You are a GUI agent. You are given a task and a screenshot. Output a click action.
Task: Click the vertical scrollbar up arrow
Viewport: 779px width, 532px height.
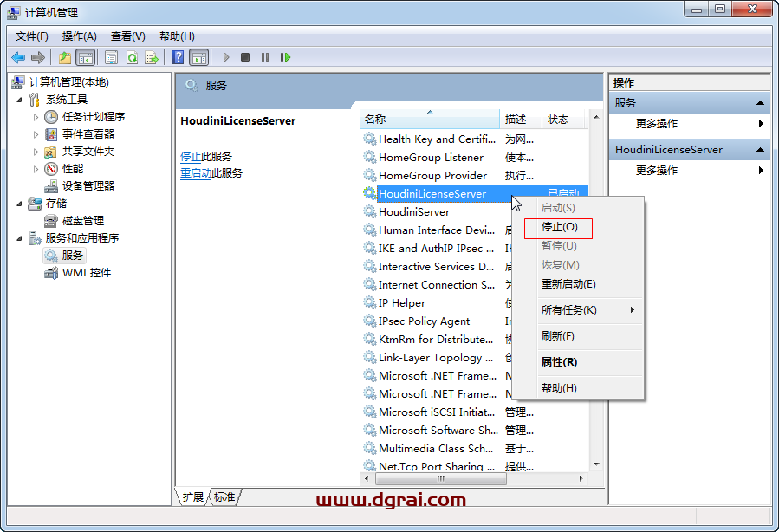click(x=596, y=117)
